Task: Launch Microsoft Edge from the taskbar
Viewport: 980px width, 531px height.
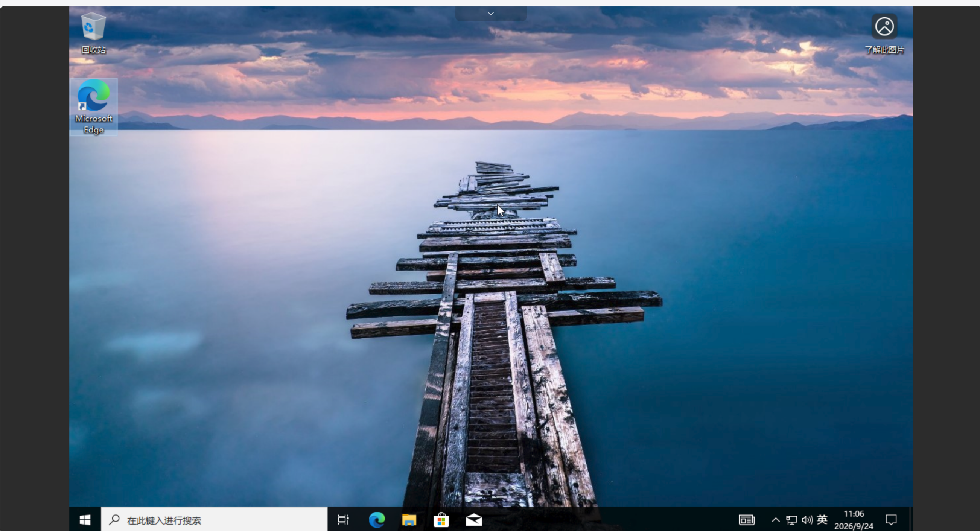Action: click(x=377, y=520)
